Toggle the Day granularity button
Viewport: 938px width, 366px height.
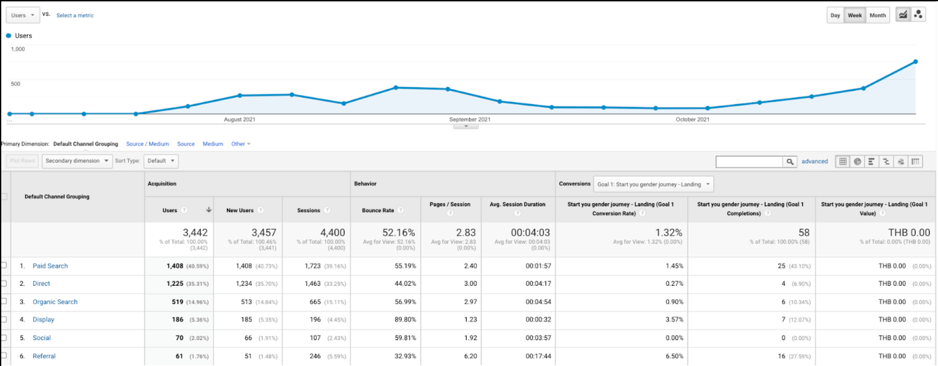pos(835,16)
